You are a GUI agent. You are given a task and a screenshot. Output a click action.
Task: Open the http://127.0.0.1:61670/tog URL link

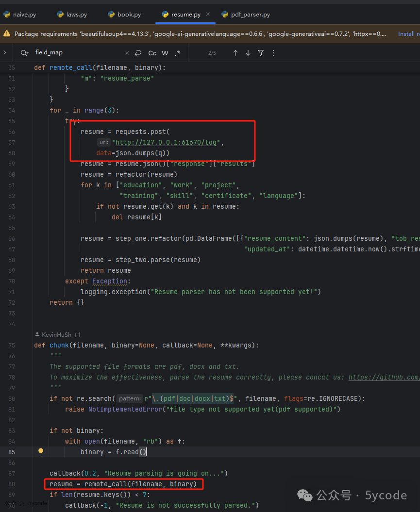tap(166, 142)
